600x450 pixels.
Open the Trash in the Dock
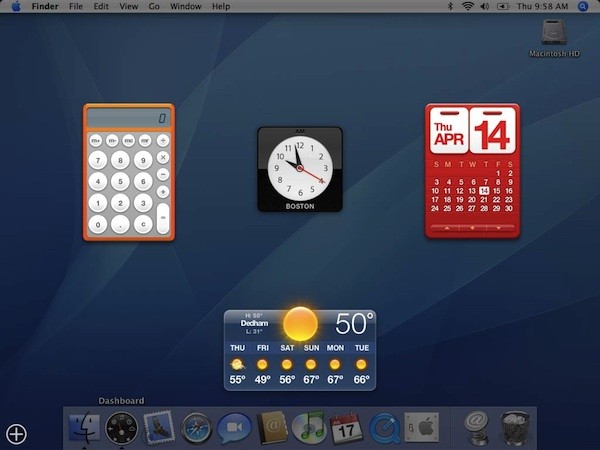coord(515,428)
